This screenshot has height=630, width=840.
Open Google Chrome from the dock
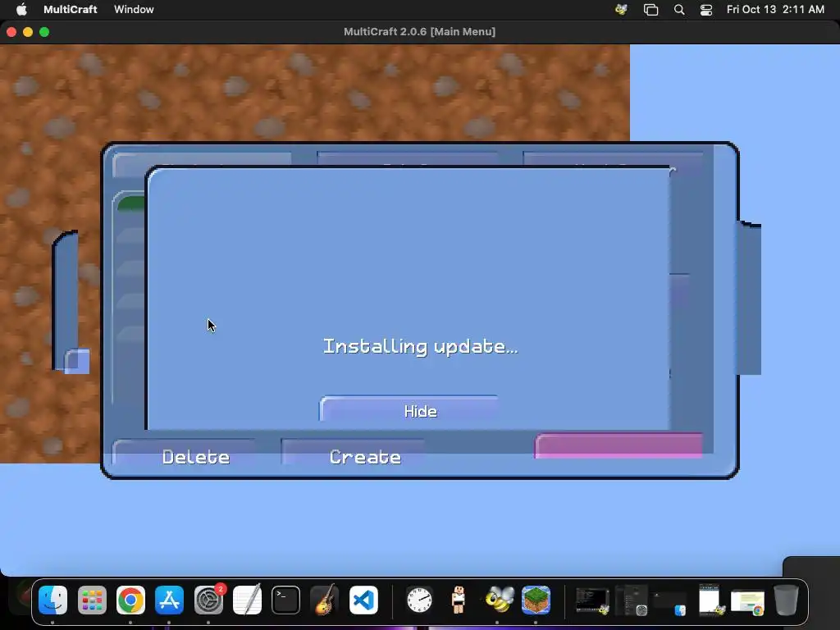[130, 600]
